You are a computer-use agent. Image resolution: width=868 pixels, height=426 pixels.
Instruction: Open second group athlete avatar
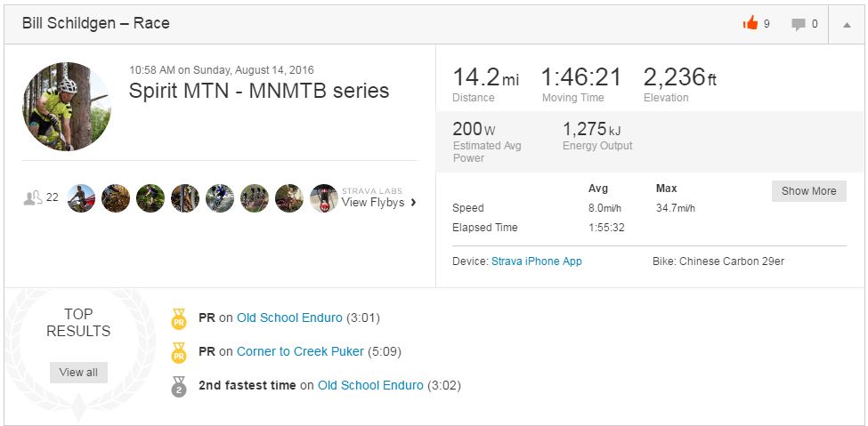tap(116, 198)
